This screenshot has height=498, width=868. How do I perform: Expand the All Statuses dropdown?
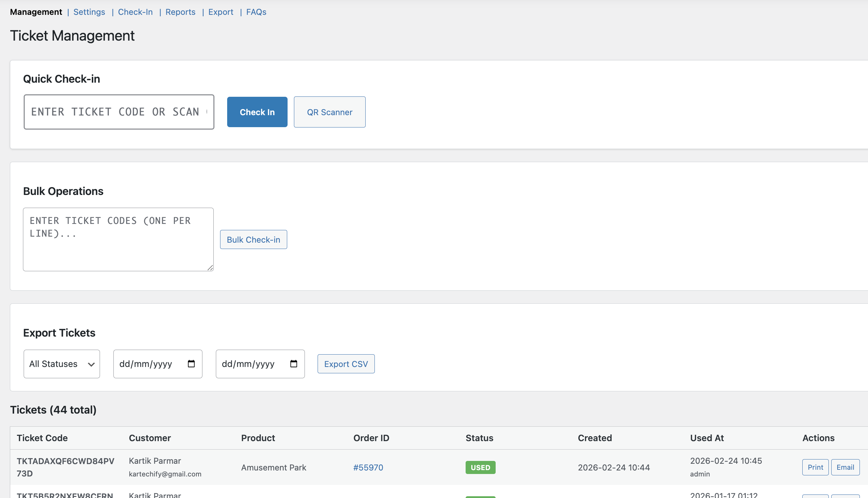62,364
